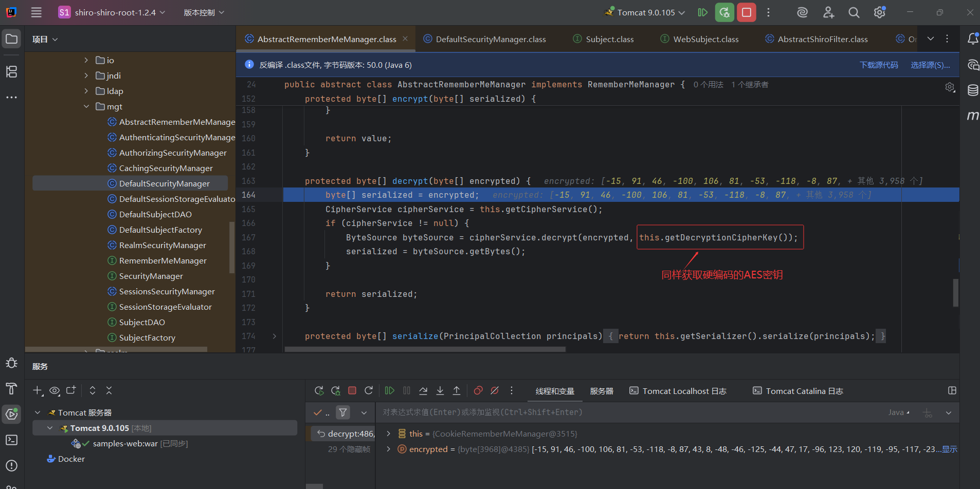Viewport: 980px width, 489px height.
Task: Expand the jndi folder
Action: point(86,76)
